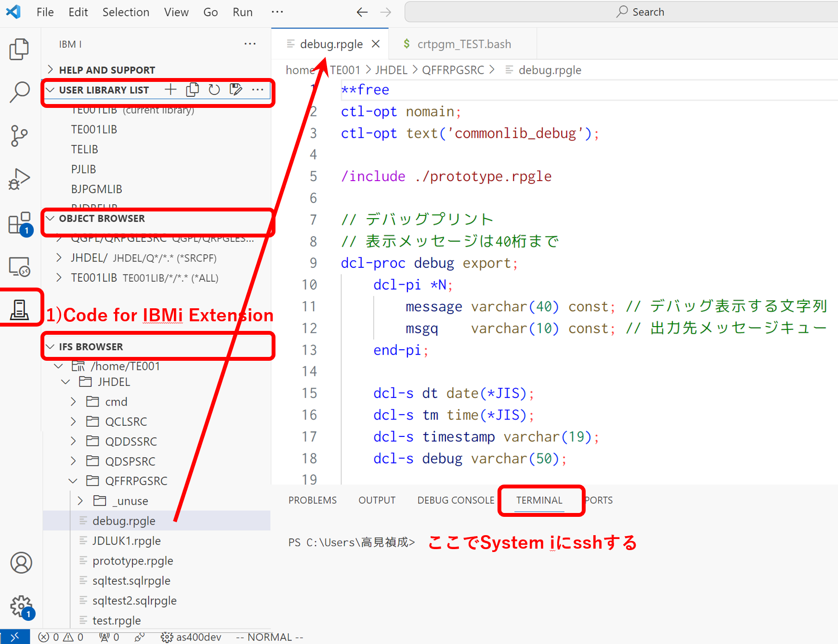Copy the User Library List

tap(192, 89)
